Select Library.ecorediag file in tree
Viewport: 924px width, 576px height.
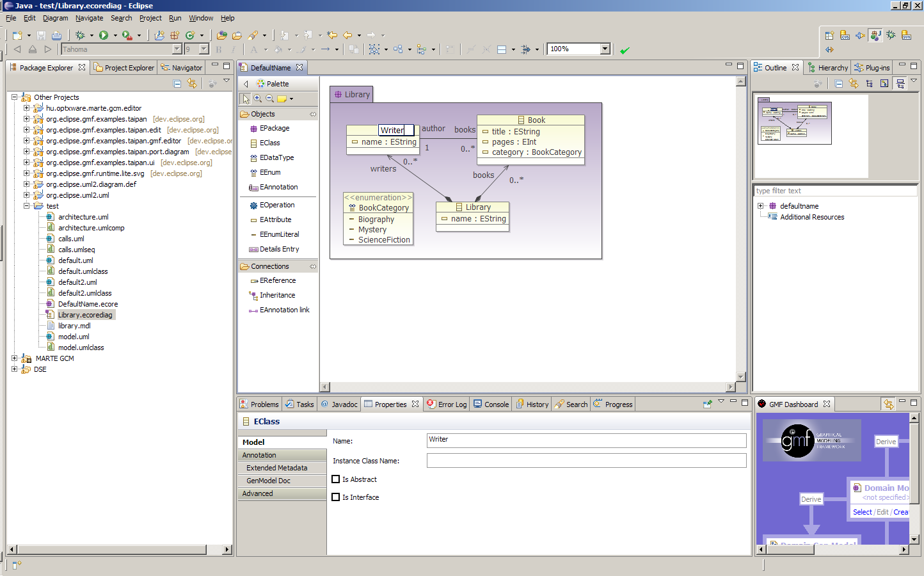tap(84, 315)
